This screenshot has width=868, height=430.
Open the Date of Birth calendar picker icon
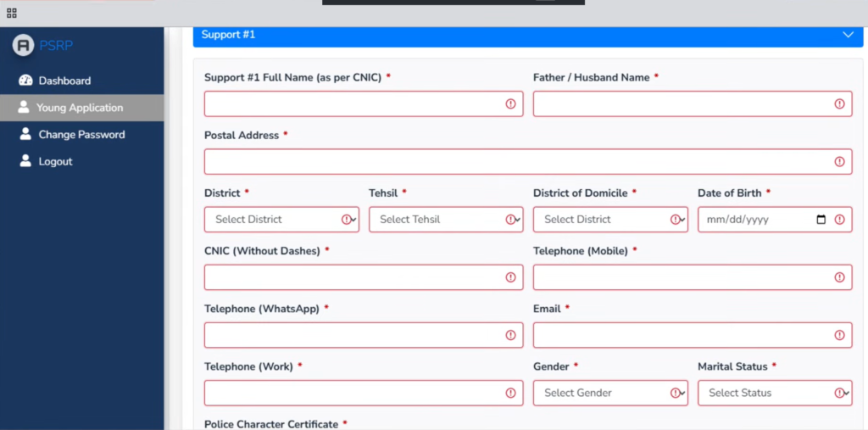[x=821, y=220]
